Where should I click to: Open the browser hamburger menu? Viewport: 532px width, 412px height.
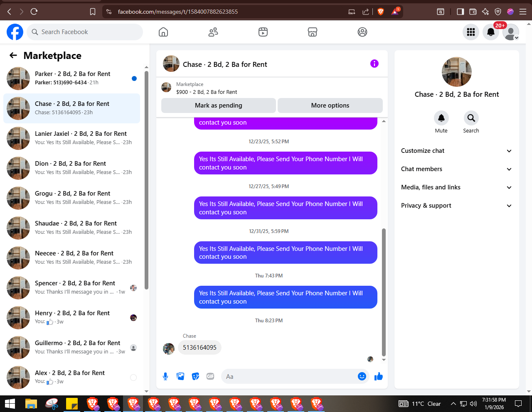(523, 12)
